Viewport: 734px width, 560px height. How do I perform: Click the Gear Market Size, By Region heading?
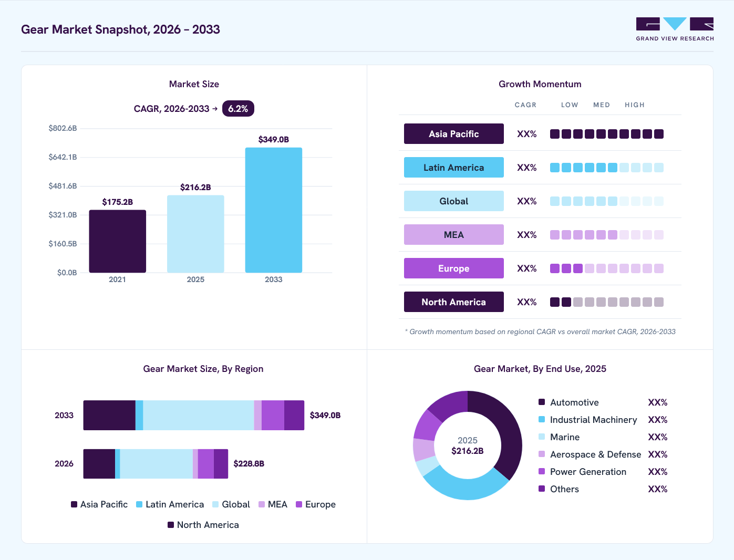point(203,369)
